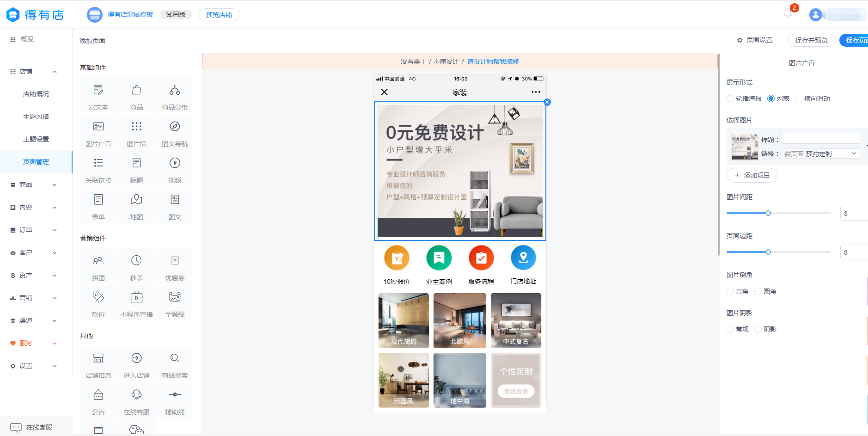Insert the 小程序直播 live component
The width and height of the screenshot is (868, 436).
click(x=136, y=304)
